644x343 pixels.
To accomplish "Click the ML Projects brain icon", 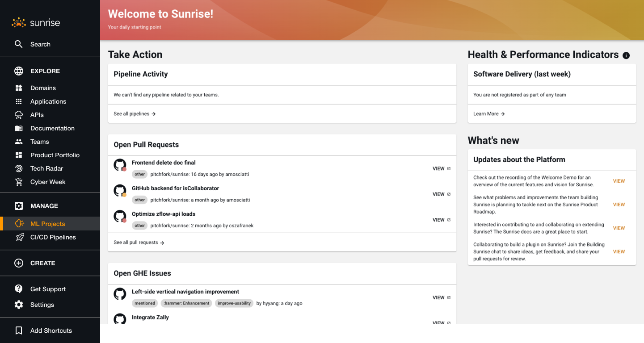I will [x=19, y=224].
